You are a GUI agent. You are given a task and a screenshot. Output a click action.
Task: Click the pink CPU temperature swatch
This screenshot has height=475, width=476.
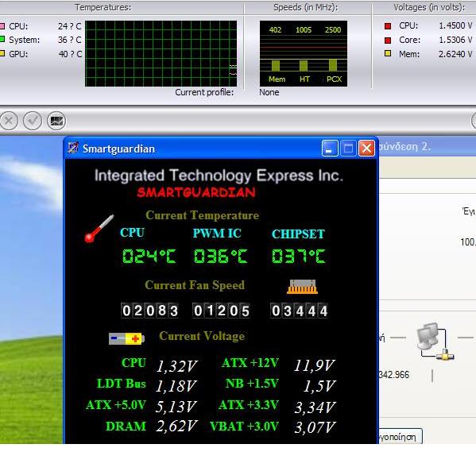pos(2,26)
